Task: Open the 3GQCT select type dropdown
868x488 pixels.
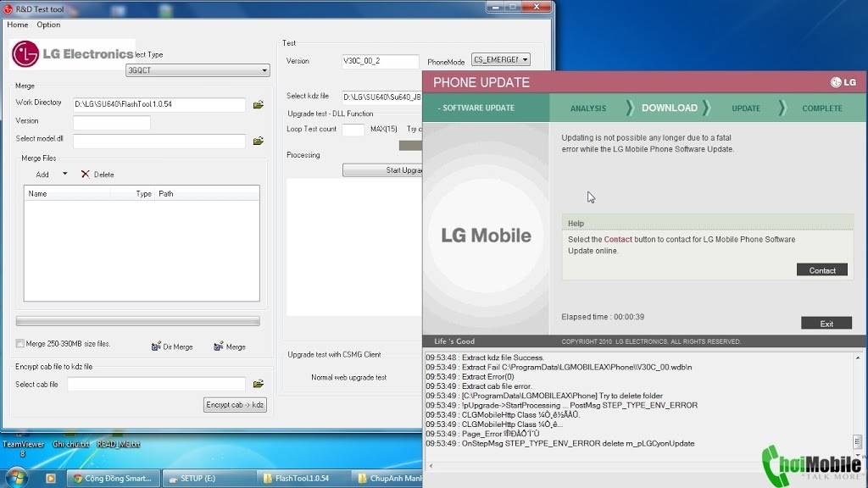Action: tap(198, 70)
